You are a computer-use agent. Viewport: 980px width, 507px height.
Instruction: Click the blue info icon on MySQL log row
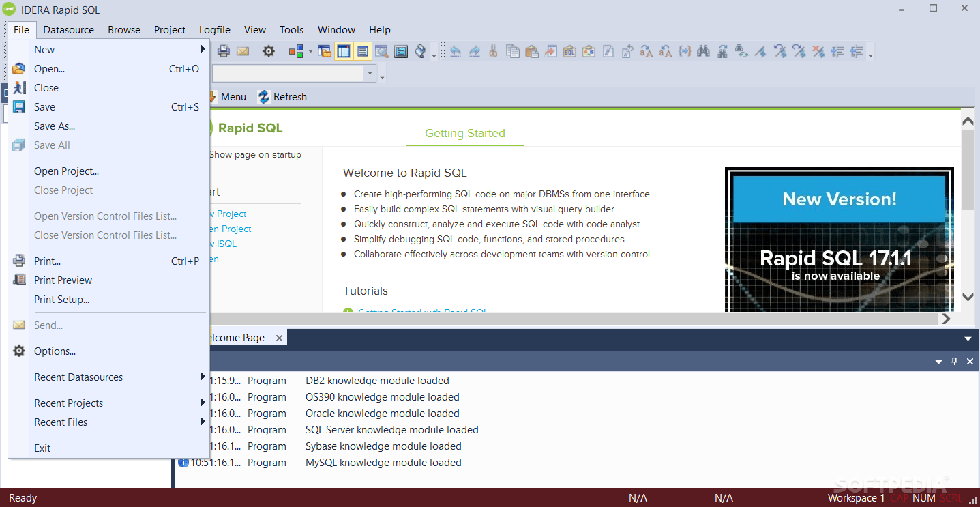(x=183, y=463)
